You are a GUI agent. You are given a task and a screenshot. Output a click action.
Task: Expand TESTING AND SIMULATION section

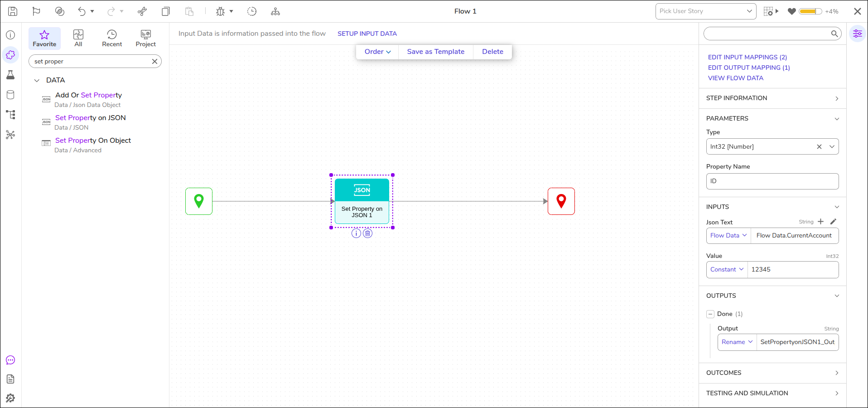[x=773, y=393]
